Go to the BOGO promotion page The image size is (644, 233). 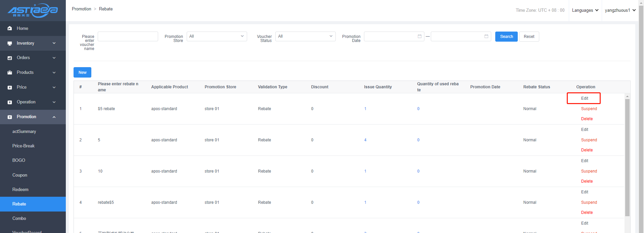(19, 160)
